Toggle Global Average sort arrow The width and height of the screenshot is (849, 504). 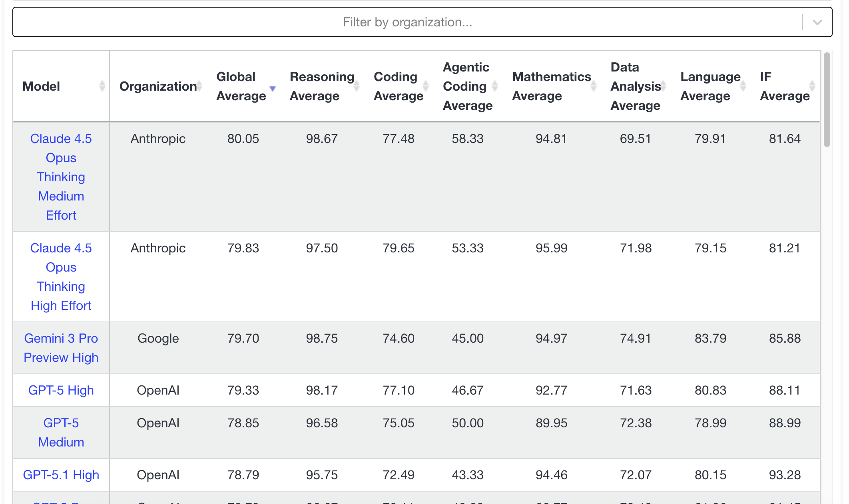(x=273, y=88)
